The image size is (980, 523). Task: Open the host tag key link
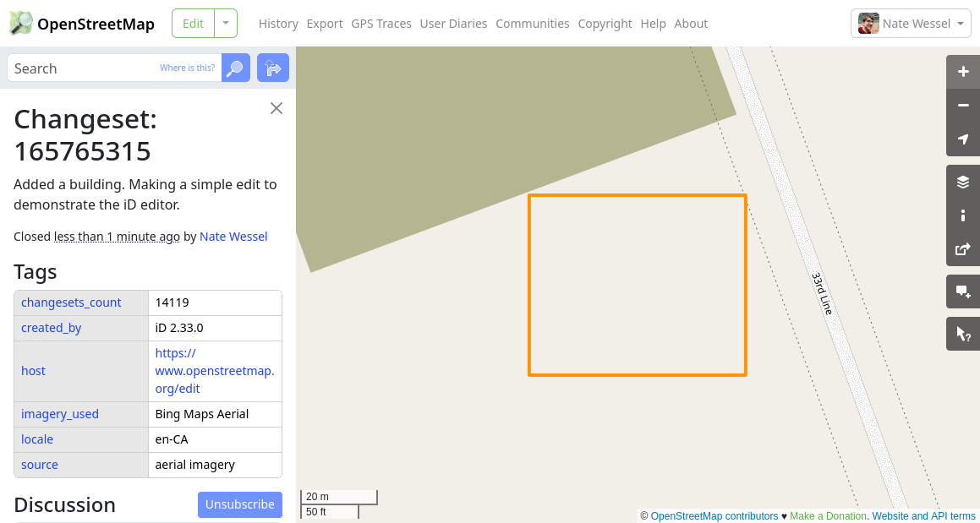pyautogui.click(x=33, y=371)
